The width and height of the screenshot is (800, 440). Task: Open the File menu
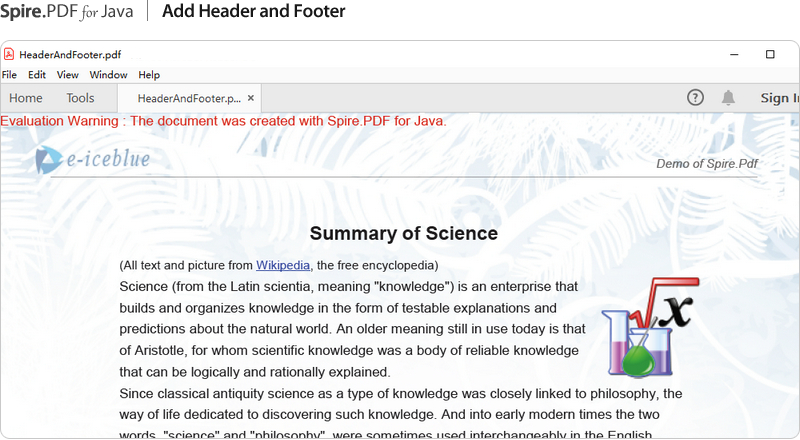9,75
